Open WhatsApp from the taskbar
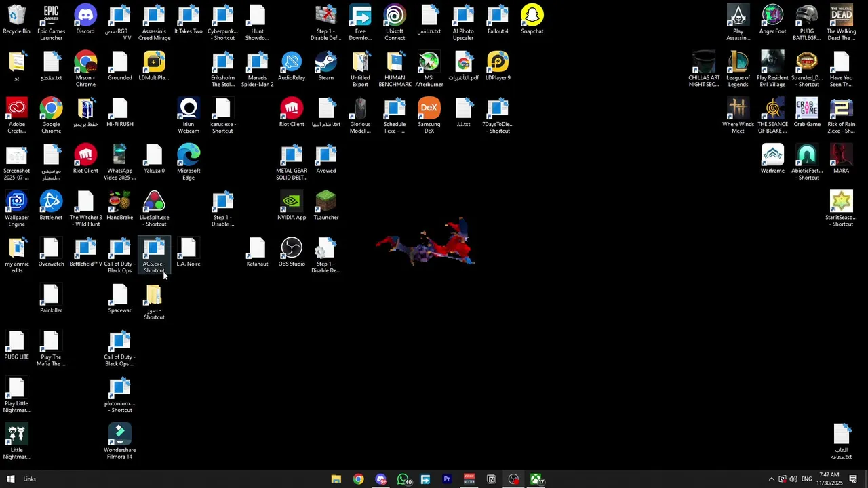Viewport: 868px width, 488px height. (x=403, y=479)
